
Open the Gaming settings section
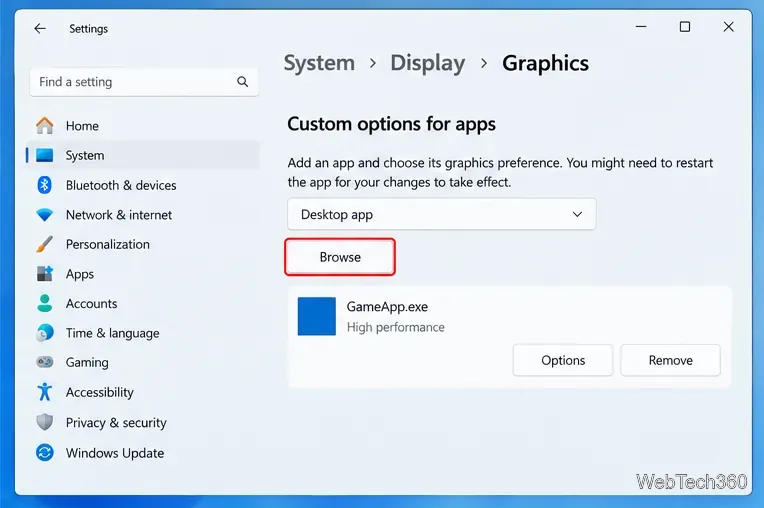click(143, 362)
